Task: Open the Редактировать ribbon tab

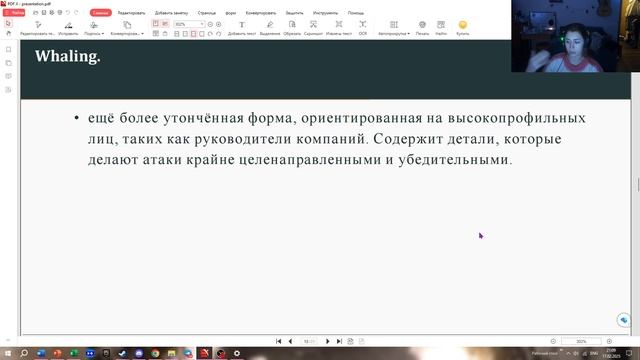Action: point(131,13)
